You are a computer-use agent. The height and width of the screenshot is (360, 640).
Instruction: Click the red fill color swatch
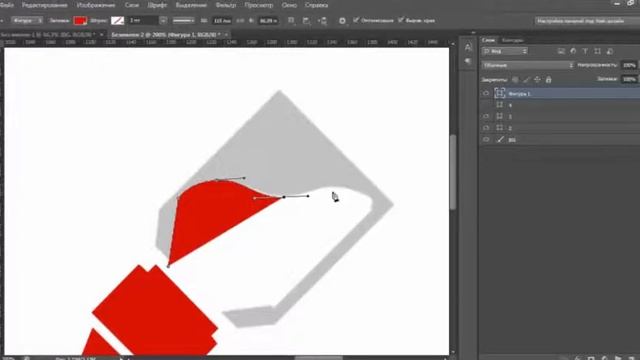pyautogui.click(x=80, y=20)
